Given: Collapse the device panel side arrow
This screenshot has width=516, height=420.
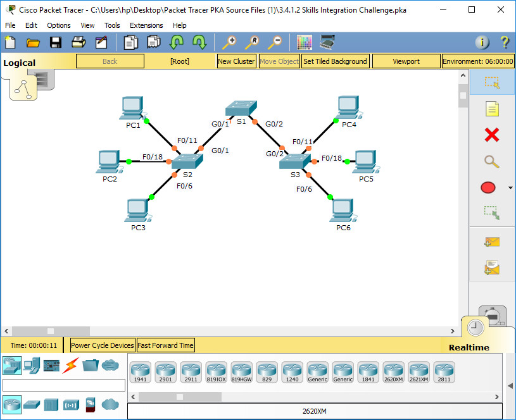Looking at the screenshot, I should click(x=510, y=386).
